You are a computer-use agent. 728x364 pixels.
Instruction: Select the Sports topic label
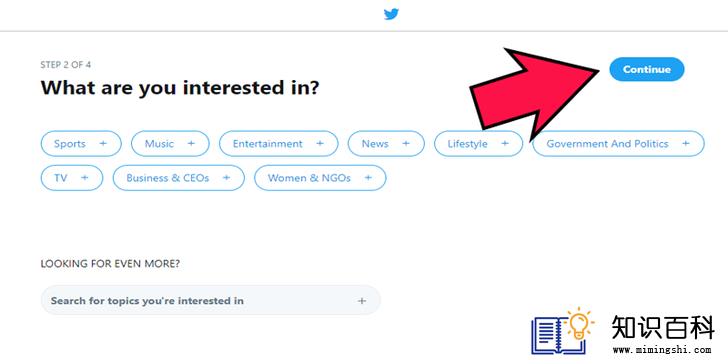(x=70, y=143)
